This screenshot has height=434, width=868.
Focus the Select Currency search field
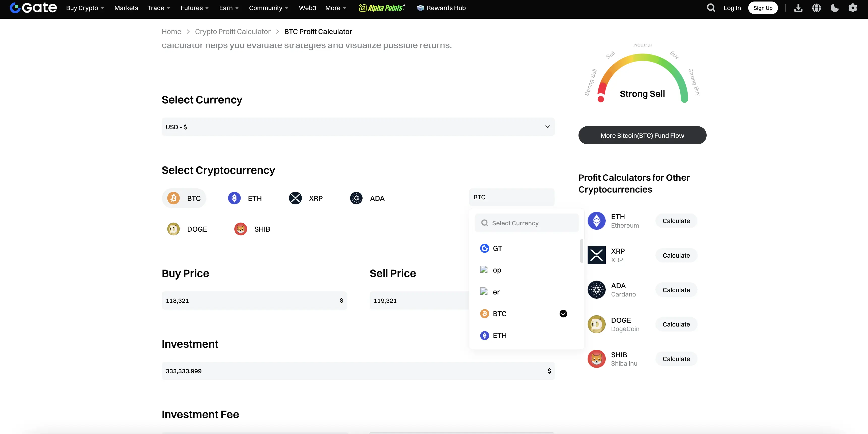point(526,223)
